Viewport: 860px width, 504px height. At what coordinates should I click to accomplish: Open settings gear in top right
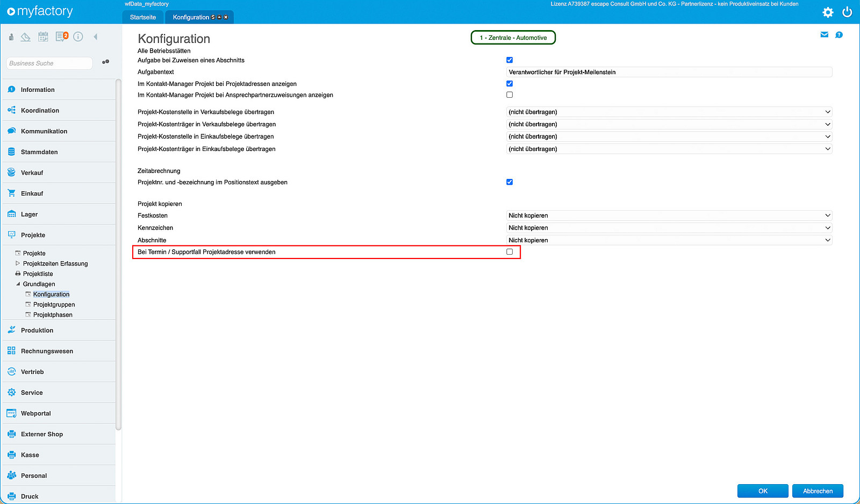pos(828,12)
